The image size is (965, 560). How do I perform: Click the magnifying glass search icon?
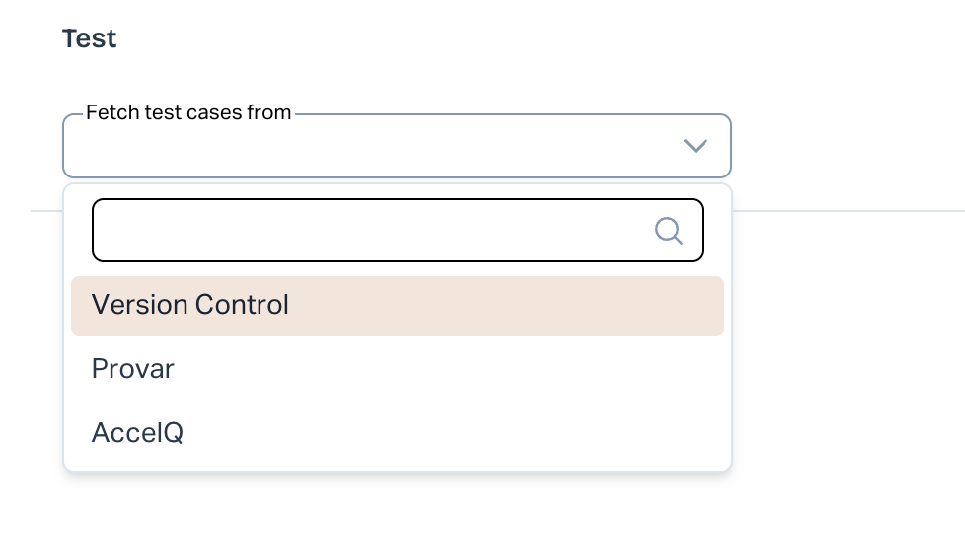[x=668, y=231]
